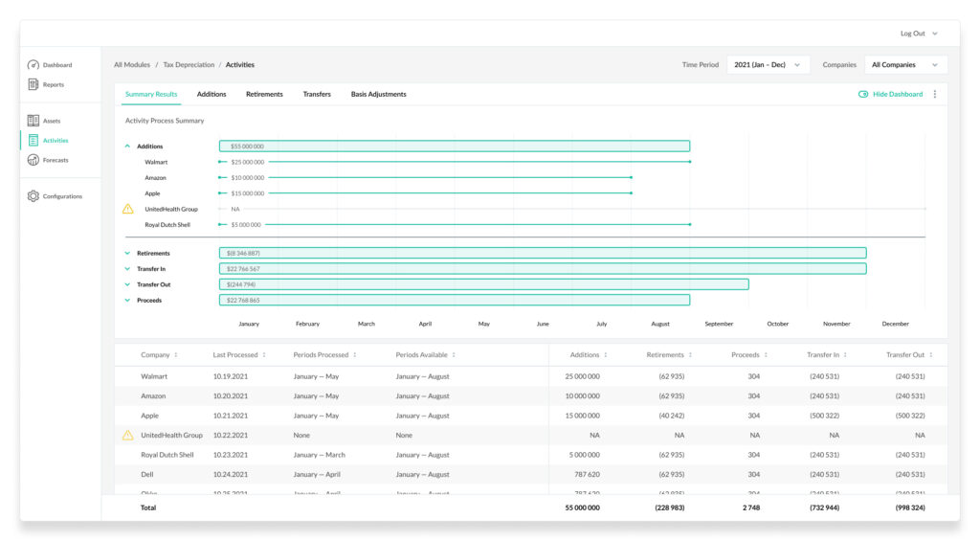The image size is (980, 541).
Task: Select the Assets book icon
Action: pos(33,121)
